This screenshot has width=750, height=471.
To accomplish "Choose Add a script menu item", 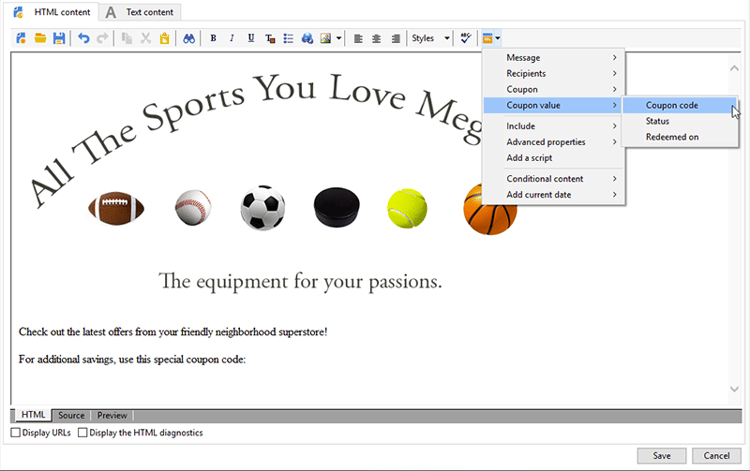I will (529, 158).
